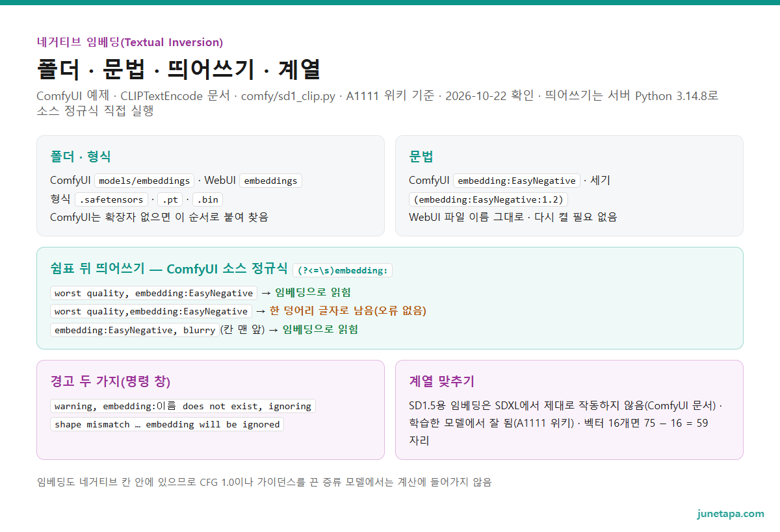The image size is (780, 532).
Task: Click the junetapa.com link text
Action: click(731, 514)
